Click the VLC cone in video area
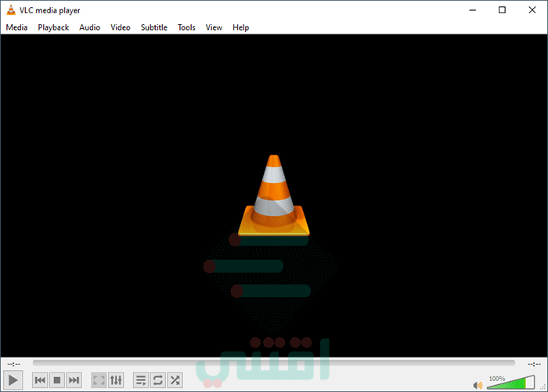Viewport: 548px width, 392px height. pyautogui.click(x=274, y=195)
